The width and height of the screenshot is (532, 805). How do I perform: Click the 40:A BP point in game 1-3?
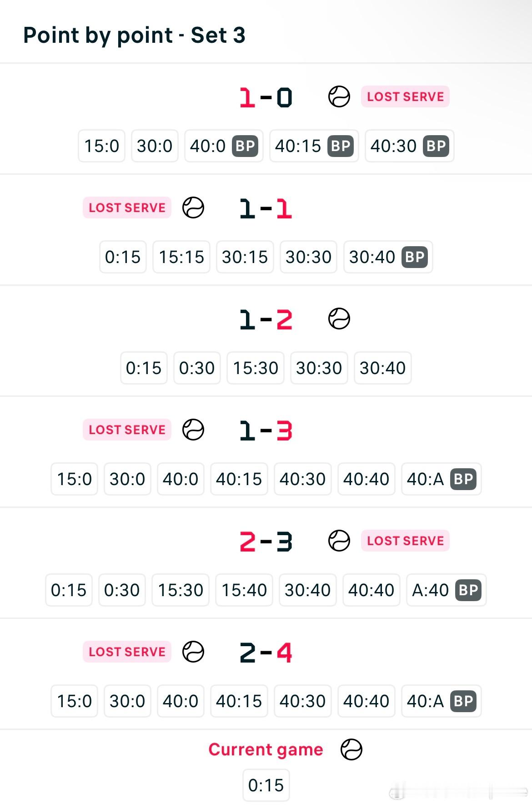tap(442, 479)
